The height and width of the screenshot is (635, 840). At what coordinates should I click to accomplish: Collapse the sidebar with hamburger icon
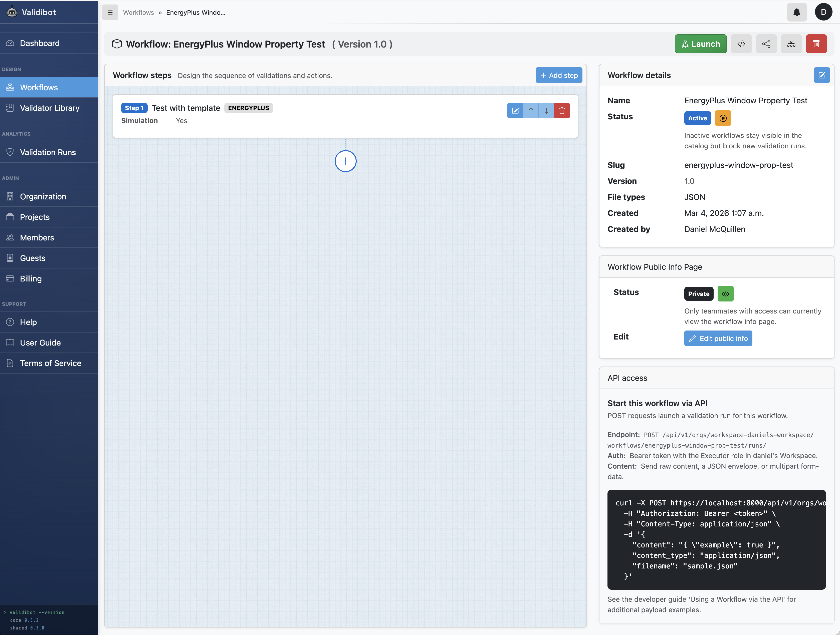pos(110,12)
